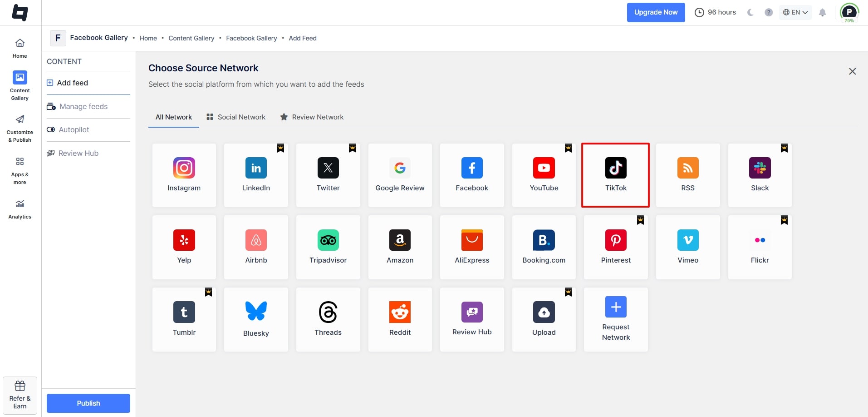Select YouTube as a feed source
The height and width of the screenshot is (417, 868).
[x=544, y=175]
